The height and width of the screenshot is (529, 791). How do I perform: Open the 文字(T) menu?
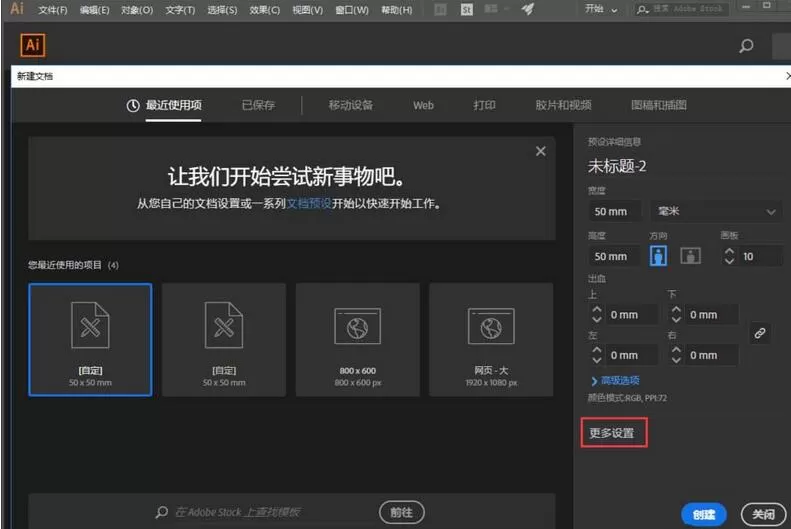click(x=180, y=10)
